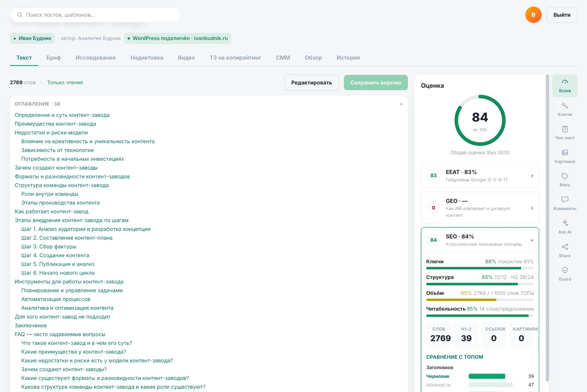Launch the Ask AI assistant
Screen dimensions: 587x392
coord(565,227)
